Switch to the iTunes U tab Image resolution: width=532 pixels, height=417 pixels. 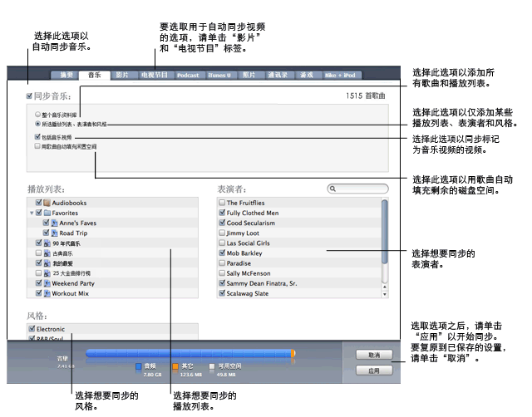click(219, 76)
